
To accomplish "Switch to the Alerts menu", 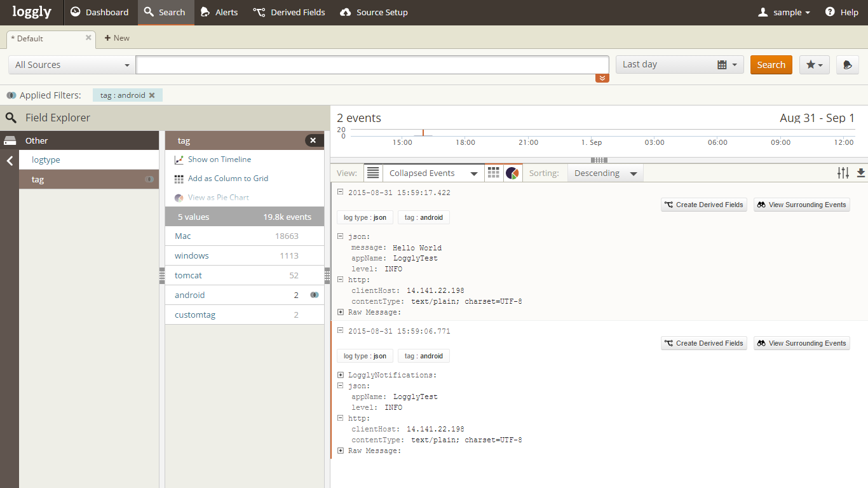I will pos(219,12).
